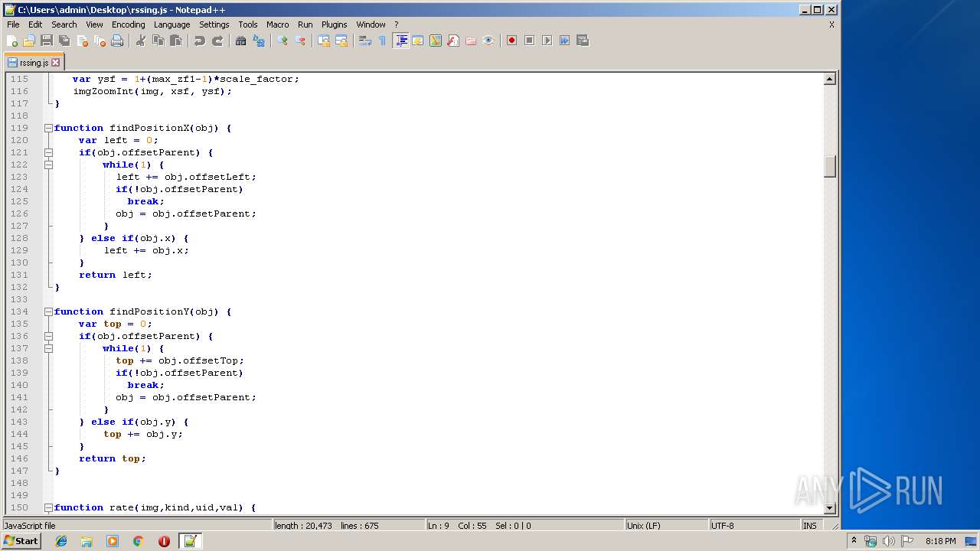Close the rssing.js tab with red X

pyautogui.click(x=55, y=63)
